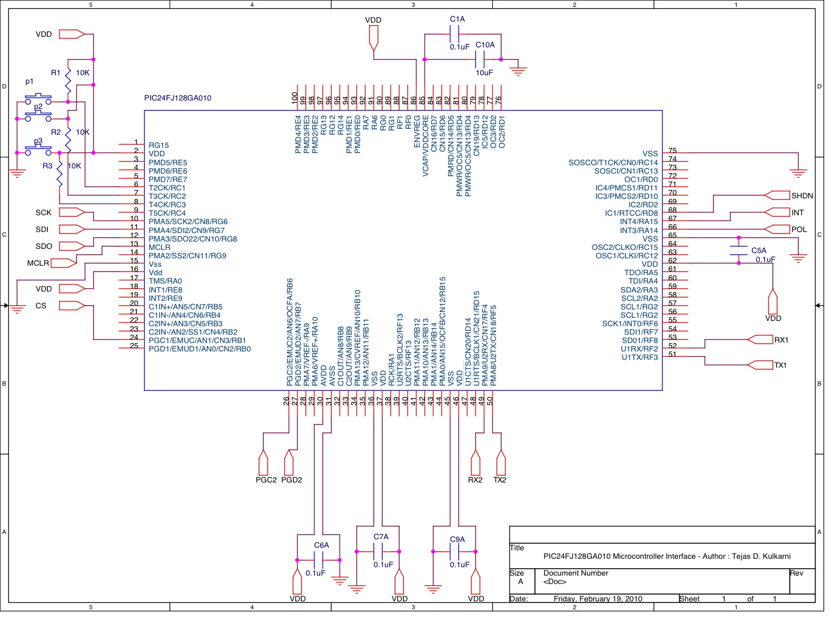834x644 pixels.
Task: Click the U1RX/RF2 pin label
Action: (640, 349)
